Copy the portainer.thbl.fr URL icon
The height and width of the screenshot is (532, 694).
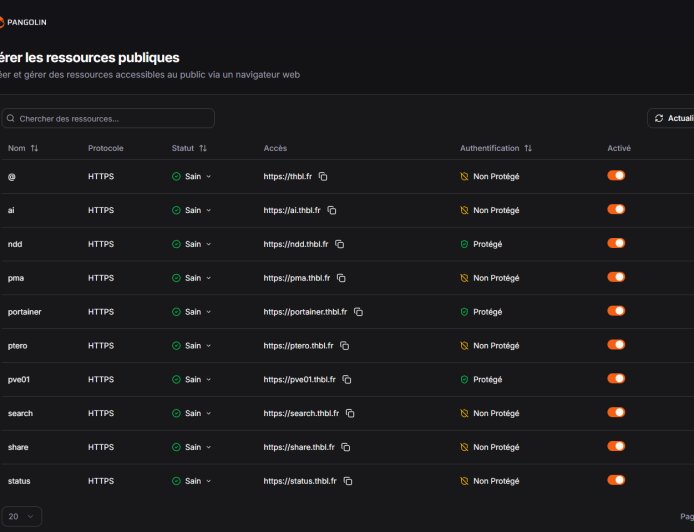coord(358,312)
